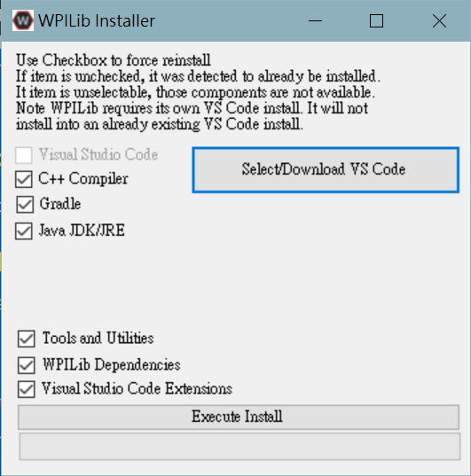Image resolution: width=471 pixels, height=476 pixels.
Task: Click the WPILib logo icon in title bar
Action: [x=23, y=20]
